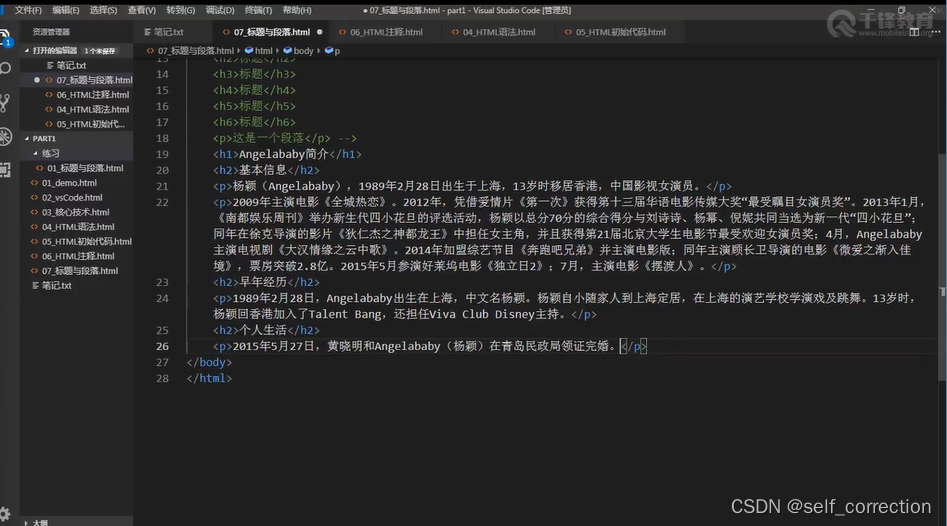Click 07_标题与段落.html in the breadcrumb path
The height and width of the screenshot is (526, 947).
tap(196, 51)
